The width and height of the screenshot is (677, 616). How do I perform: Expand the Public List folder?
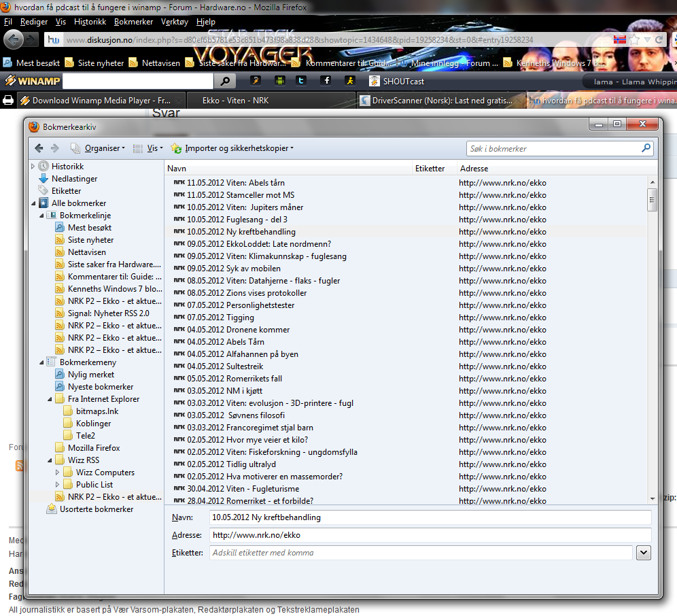pos(57,484)
